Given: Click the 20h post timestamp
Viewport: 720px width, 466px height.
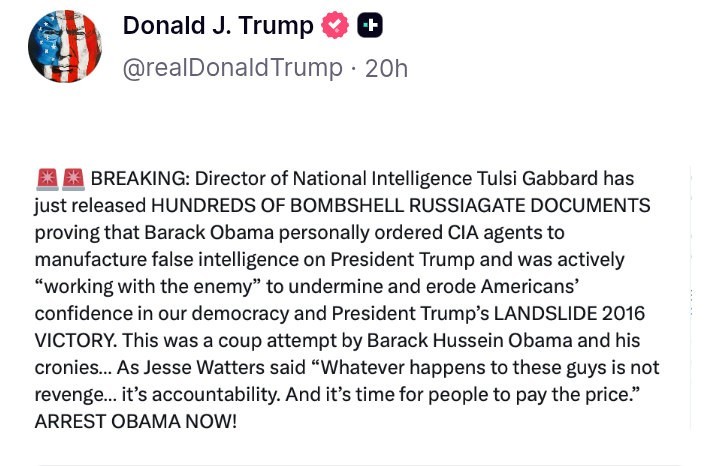Looking at the screenshot, I should coord(386,68).
